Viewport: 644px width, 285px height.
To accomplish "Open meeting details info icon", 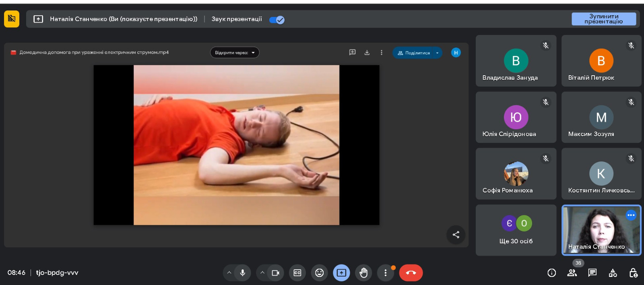I will (x=551, y=273).
